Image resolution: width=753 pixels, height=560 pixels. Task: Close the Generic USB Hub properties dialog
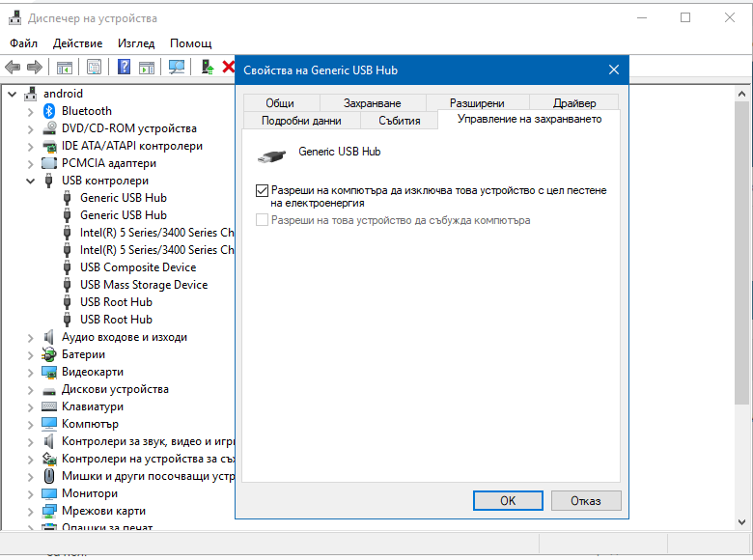[614, 70]
